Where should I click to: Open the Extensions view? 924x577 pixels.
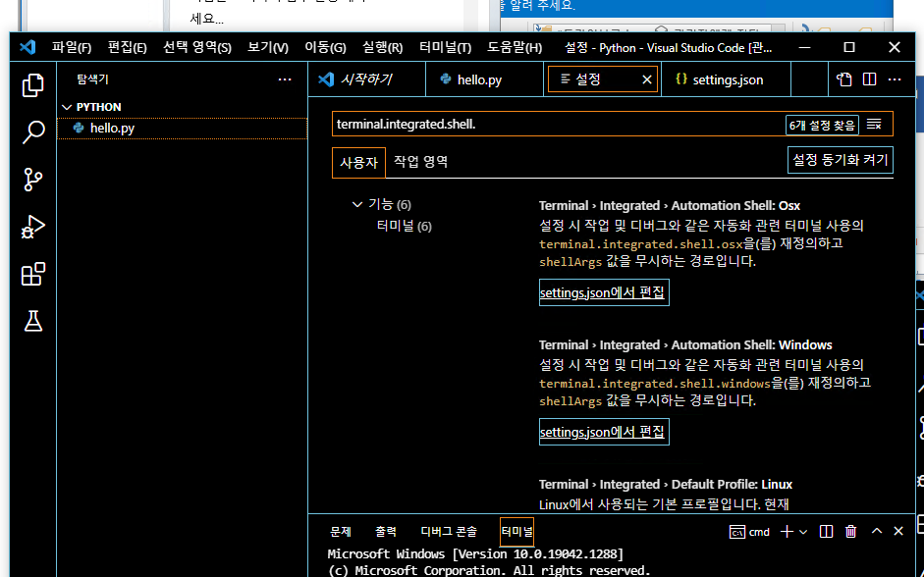pos(33,274)
